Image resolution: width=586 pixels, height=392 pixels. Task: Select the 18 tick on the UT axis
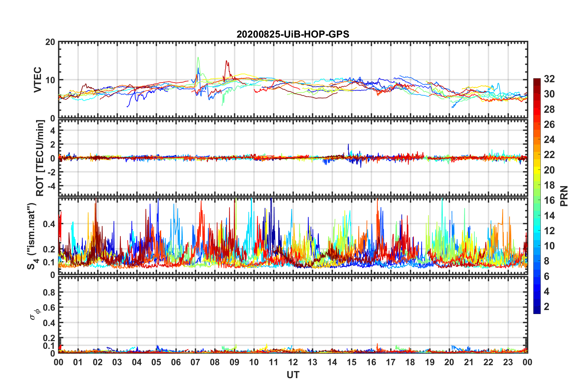coord(410,362)
